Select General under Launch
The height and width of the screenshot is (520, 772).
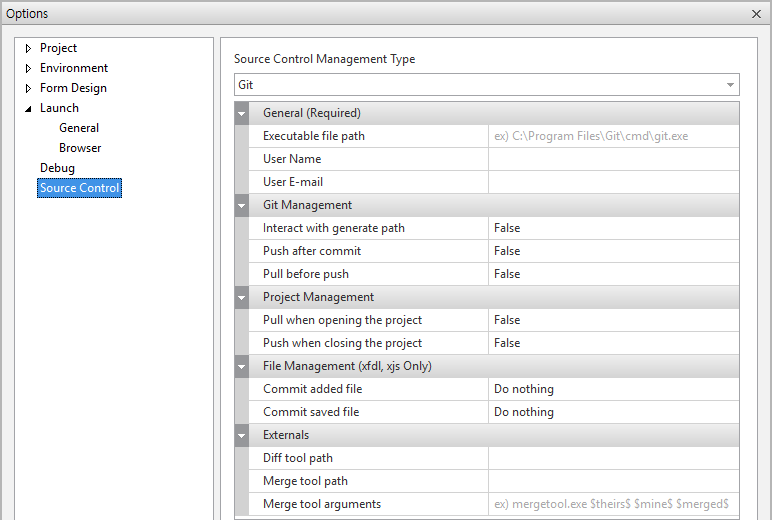(x=79, y=128)
